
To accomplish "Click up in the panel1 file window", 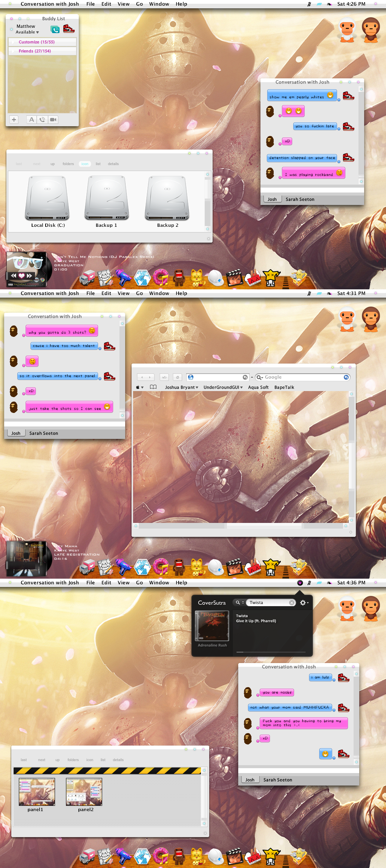I will (58, 760).
